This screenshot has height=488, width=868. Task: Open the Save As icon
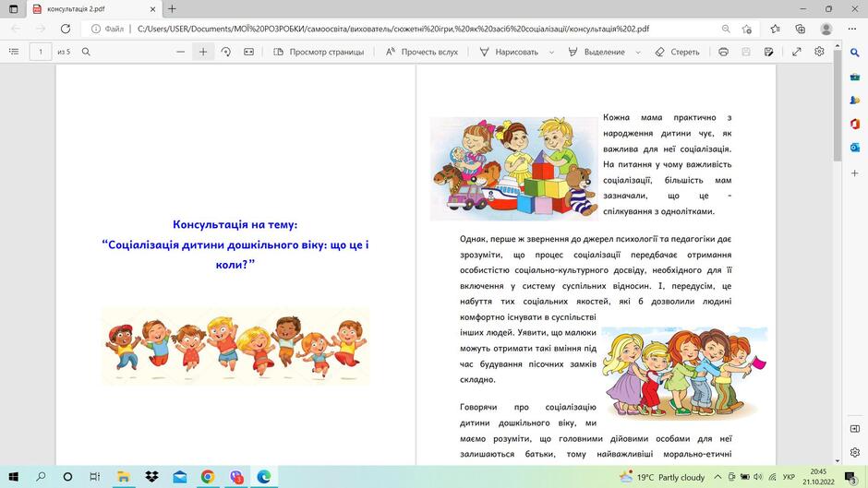point(768,52)
